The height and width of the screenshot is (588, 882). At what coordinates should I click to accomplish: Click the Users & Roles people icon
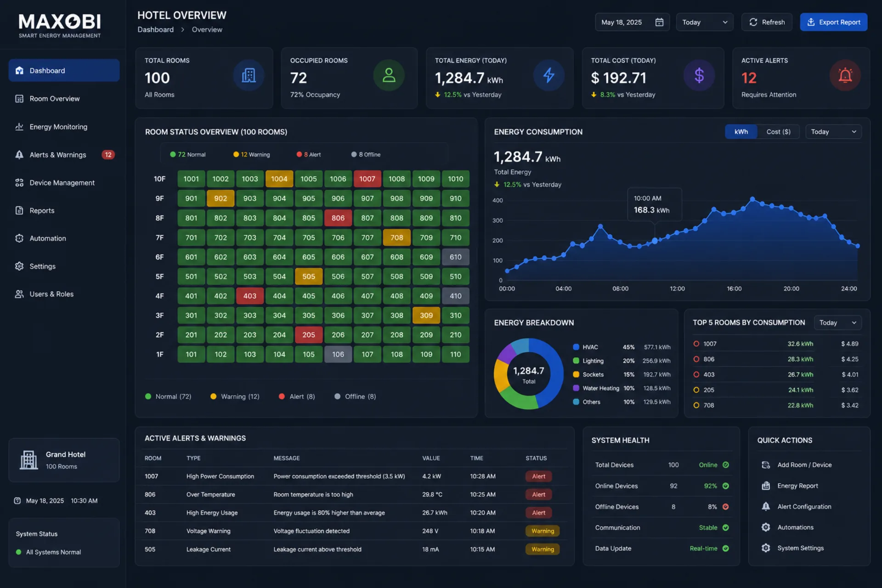pos(19,294)
